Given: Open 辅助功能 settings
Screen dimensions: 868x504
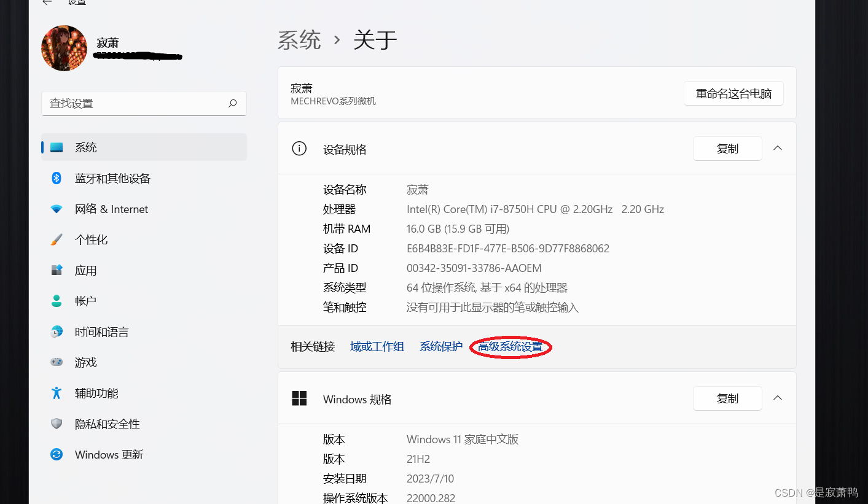Looking at the screenshot, I should [x=144, y=393].
